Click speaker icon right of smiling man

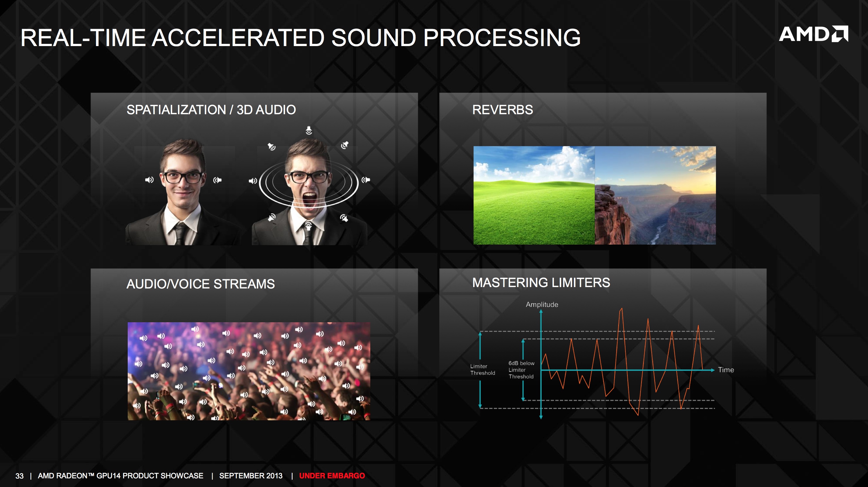217,180
